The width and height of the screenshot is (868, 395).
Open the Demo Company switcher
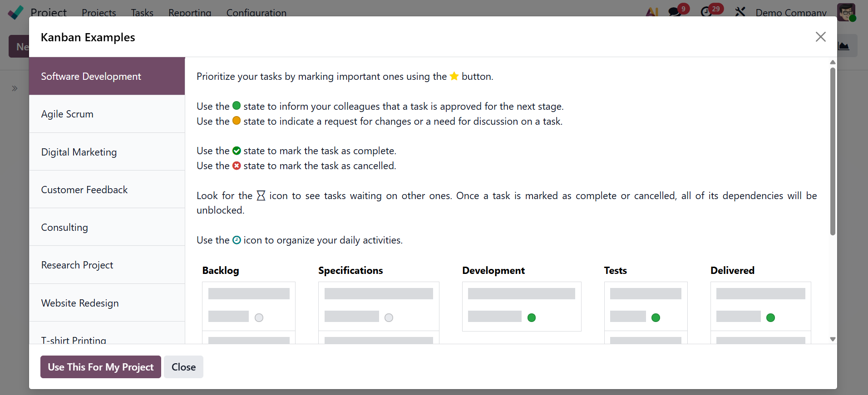(791, 12)
